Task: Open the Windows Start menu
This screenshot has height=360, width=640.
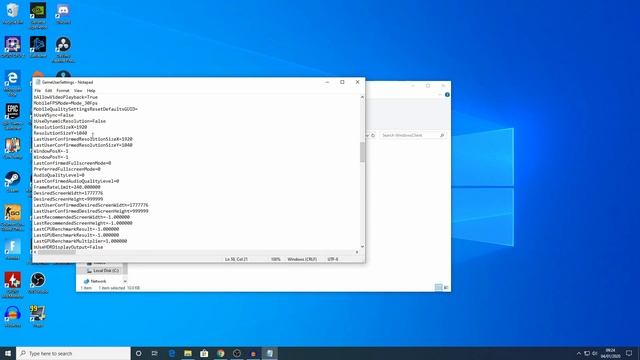Action: pos(8,353)
